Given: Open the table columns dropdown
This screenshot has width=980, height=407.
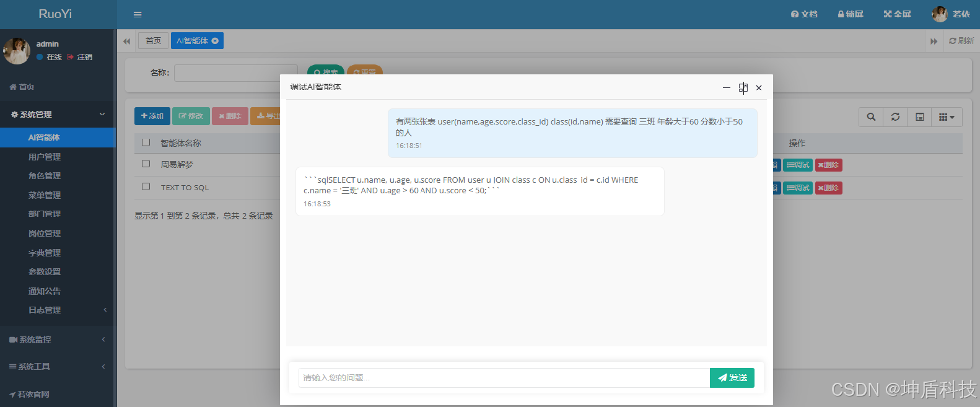Looking at the screenshot, I should point(947,117).
